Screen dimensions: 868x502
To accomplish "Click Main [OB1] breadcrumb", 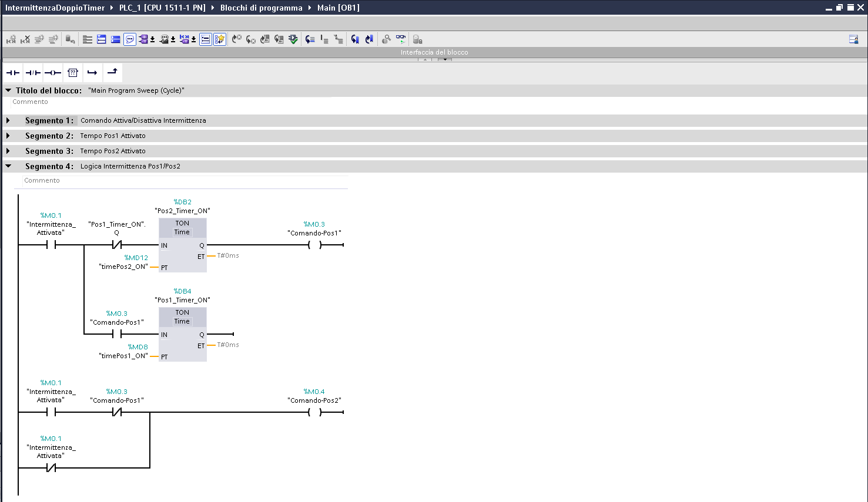I will tap(338, 8).
